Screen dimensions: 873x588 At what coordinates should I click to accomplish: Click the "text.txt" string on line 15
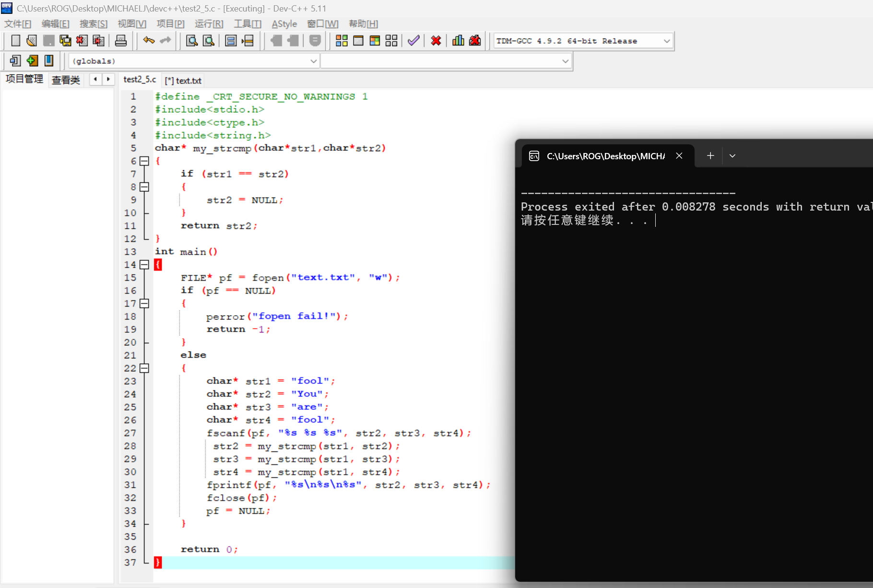[x=323, y=277]
